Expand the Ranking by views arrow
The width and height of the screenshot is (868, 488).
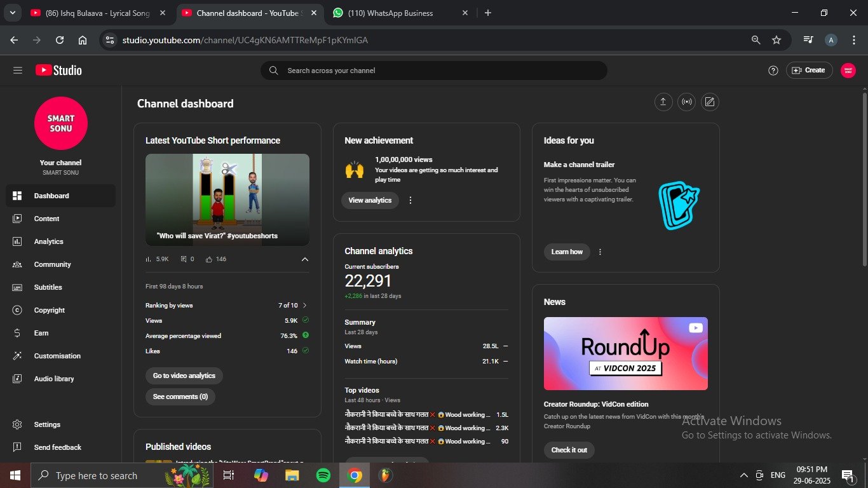[x=305, y=306]
